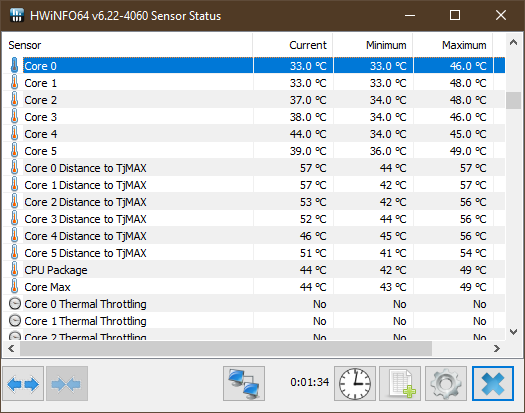This screenshot has height=413, width=525.
Task: Start logging with the sheet-plus button
Action: pos(400,384)
